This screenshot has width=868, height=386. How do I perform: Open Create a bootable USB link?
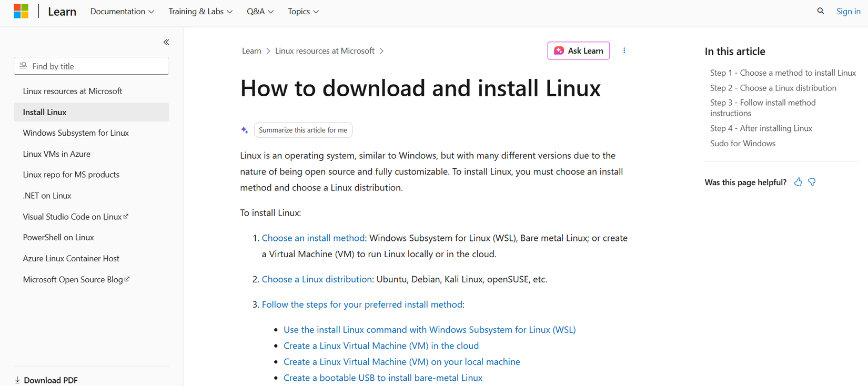pyautogui.click(x=382, y=378)
